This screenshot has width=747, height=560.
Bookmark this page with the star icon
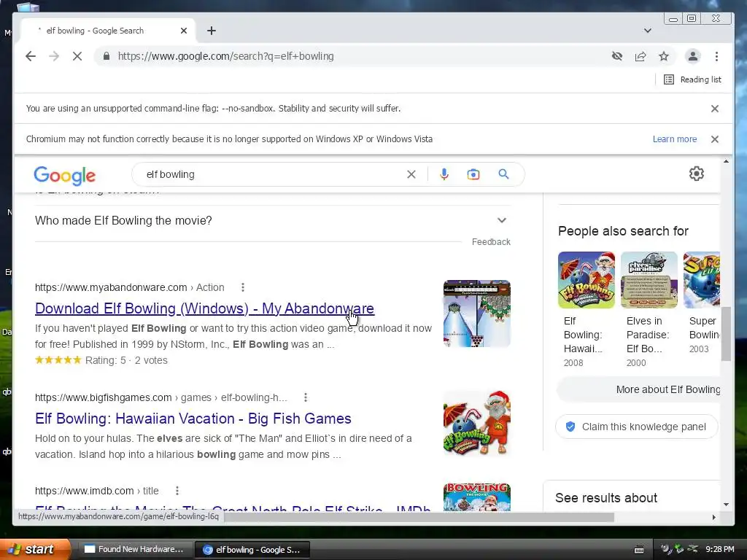click(664, 56)
